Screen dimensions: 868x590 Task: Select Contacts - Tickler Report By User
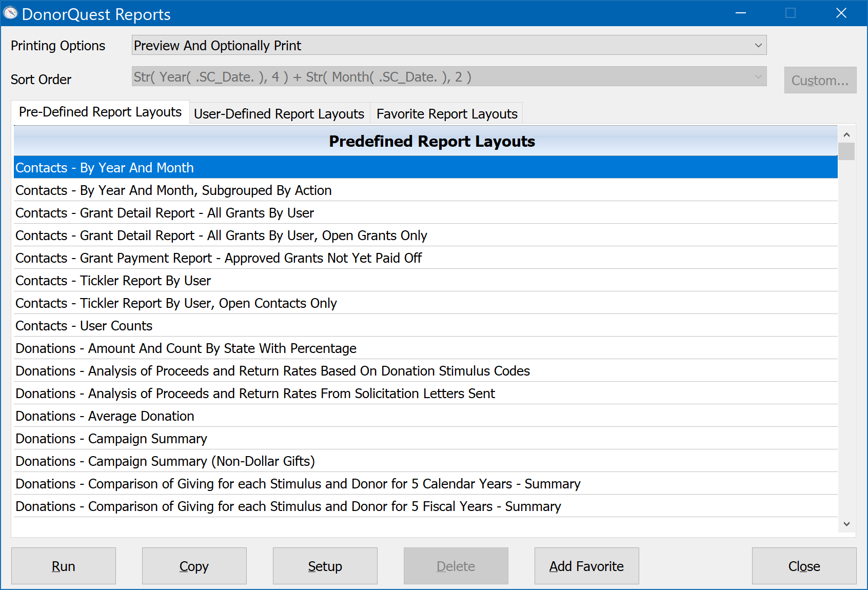(426, 280)
